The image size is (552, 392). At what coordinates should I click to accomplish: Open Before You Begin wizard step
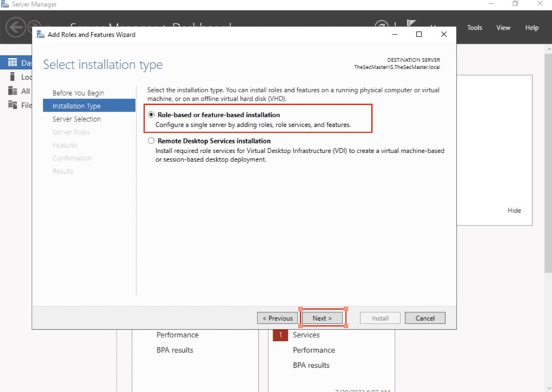click(78, 93)
